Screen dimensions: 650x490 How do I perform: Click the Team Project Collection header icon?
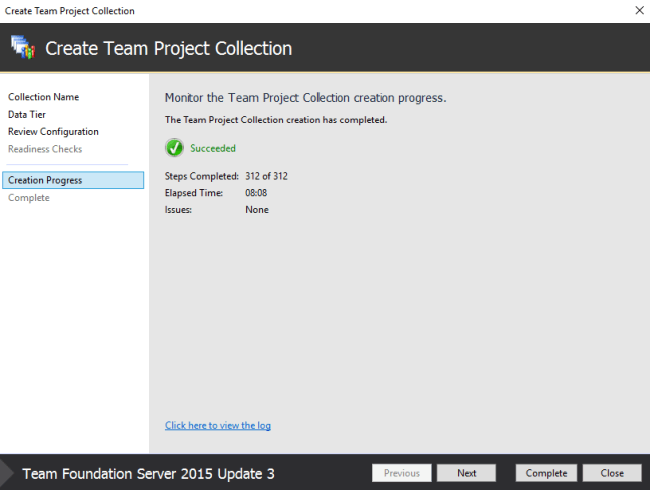click(x=23, y=47)
